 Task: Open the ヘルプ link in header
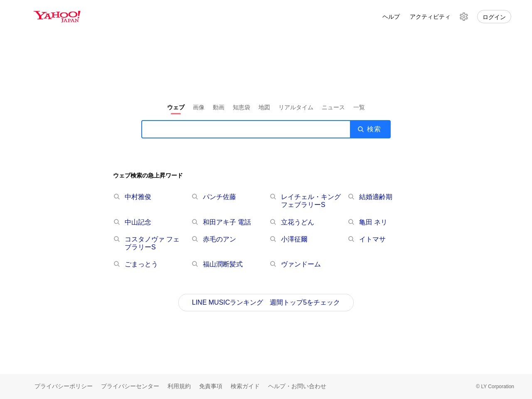tap(391, 17)
